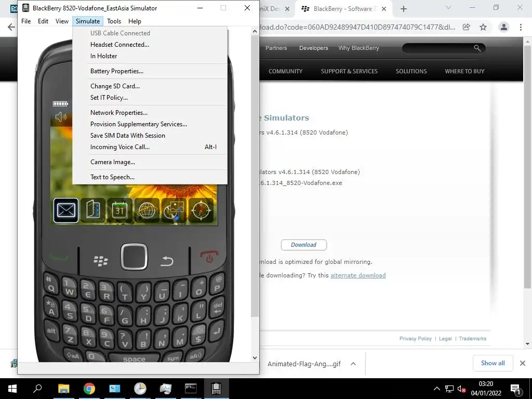Open WHERE TO BUY nav link

464,71
